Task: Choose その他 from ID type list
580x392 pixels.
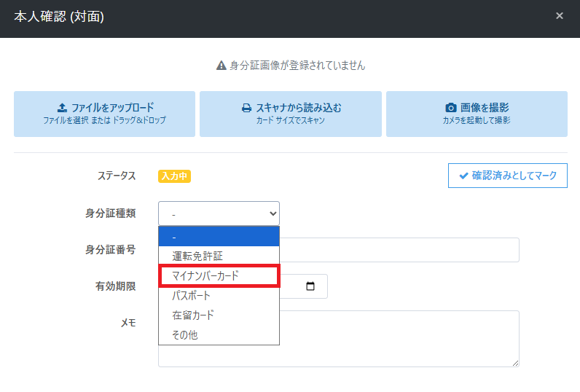Action: click(x=185, y=335)
